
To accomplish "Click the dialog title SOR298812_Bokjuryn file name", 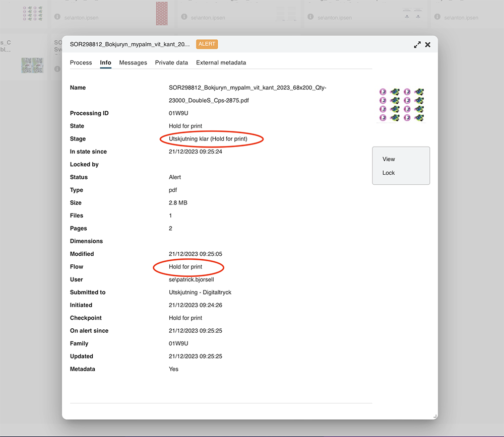I will (130, 44).
